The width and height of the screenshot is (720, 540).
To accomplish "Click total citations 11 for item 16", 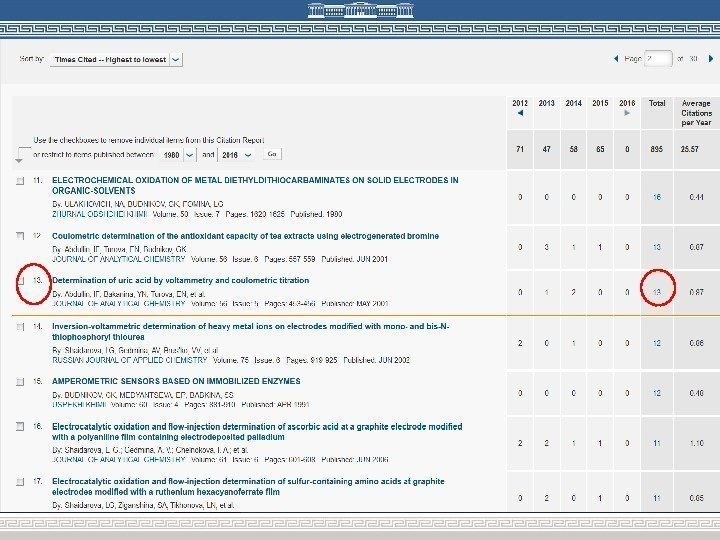I will pos(657,443).
